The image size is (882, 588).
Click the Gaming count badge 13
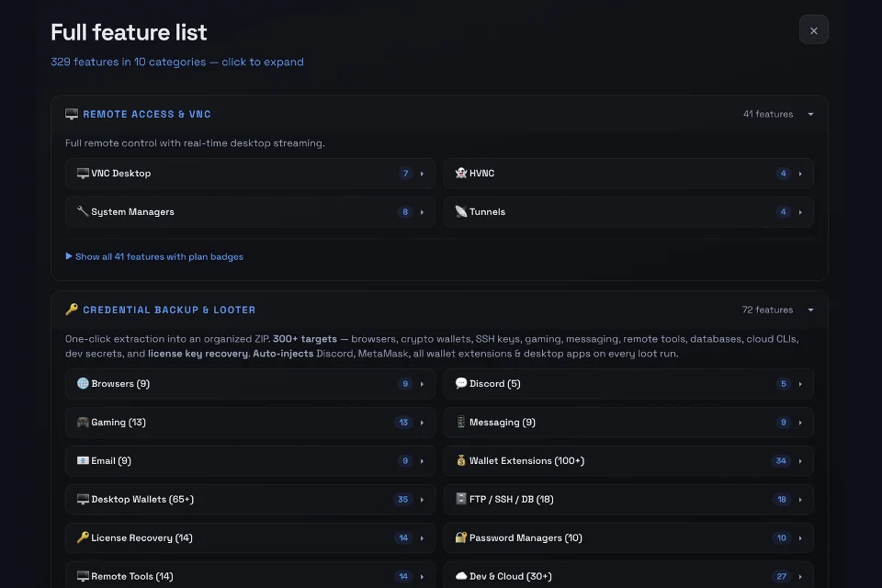tap(403, 423)
